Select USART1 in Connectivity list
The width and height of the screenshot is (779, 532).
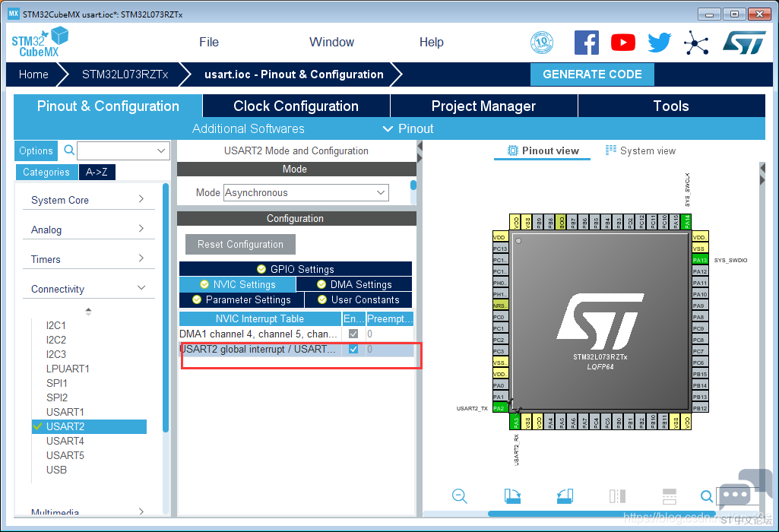[x=65, y=412]
